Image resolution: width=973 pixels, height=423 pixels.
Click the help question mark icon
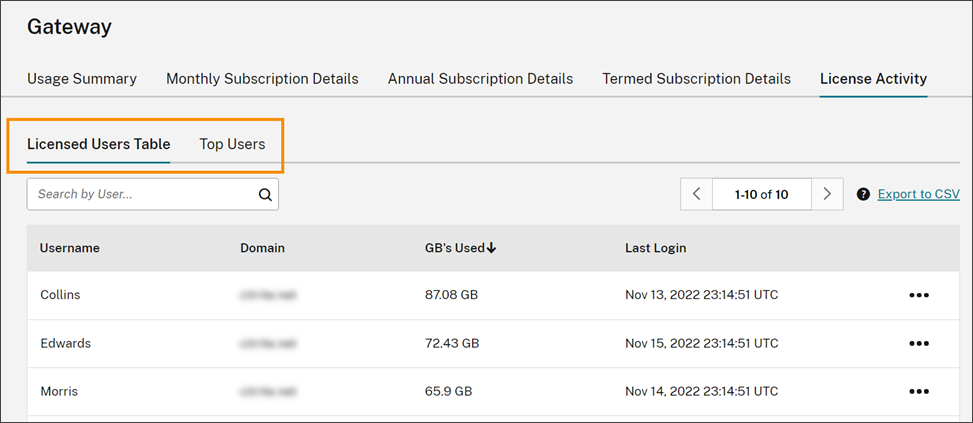point(863,194)
